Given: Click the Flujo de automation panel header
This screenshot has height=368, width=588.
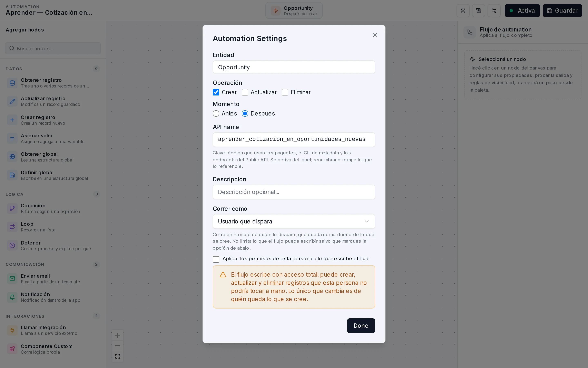Looking at the screenshot, I should coord(522,32).
